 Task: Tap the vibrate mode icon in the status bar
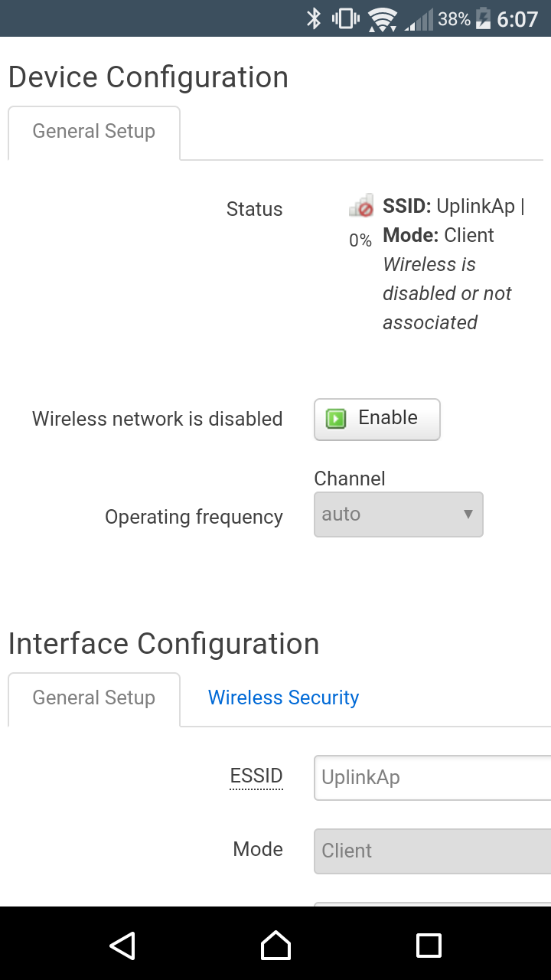pos(346,18)
